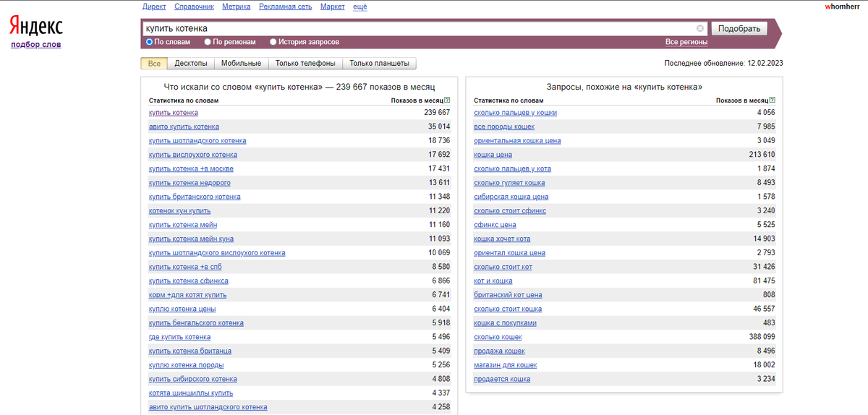The height and width of the screenshot is (415, 868).
Task: Open 'Справочник' in the top navigation
Action: [x=195, y=7]
